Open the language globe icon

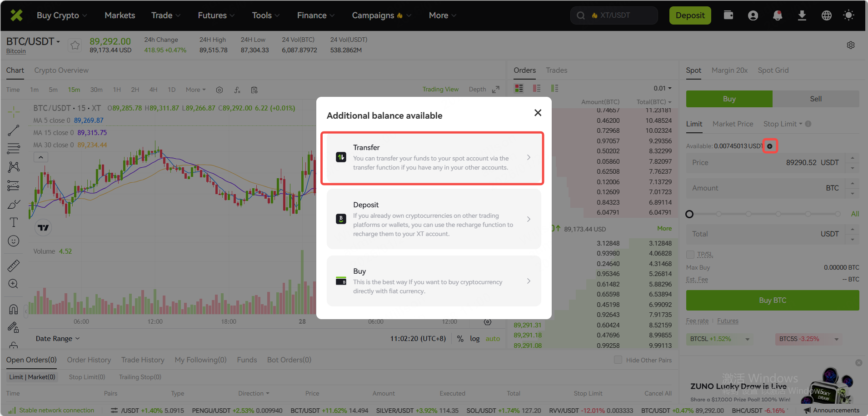827,15
